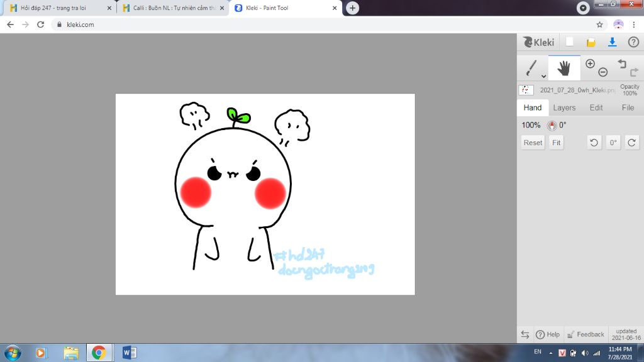Image resolution: width=644 pixels, height=362 pixels.
Task: Open help from the top question mark
Action: pyautogui.click(x=633, y=42)
